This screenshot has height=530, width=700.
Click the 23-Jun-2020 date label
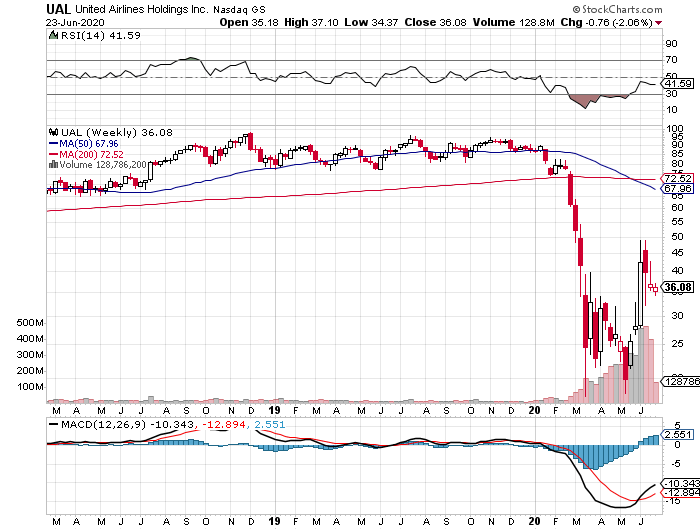[x=75, y=22]
